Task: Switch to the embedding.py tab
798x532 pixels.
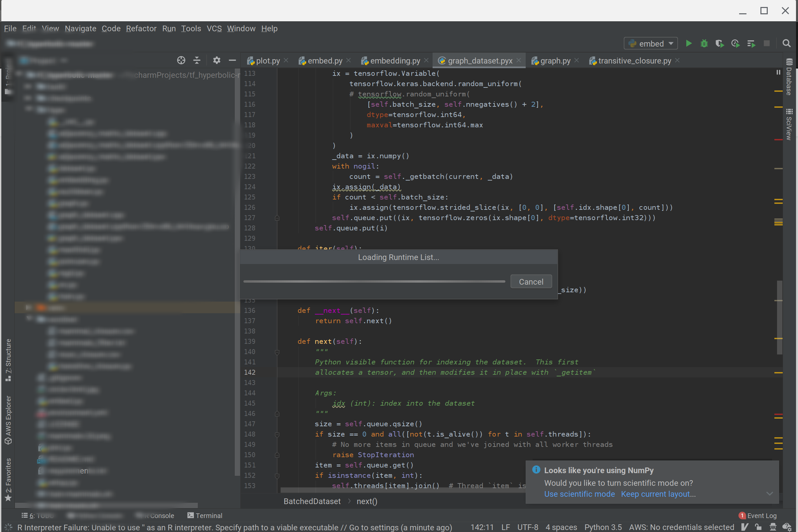Action: (395, 61)
